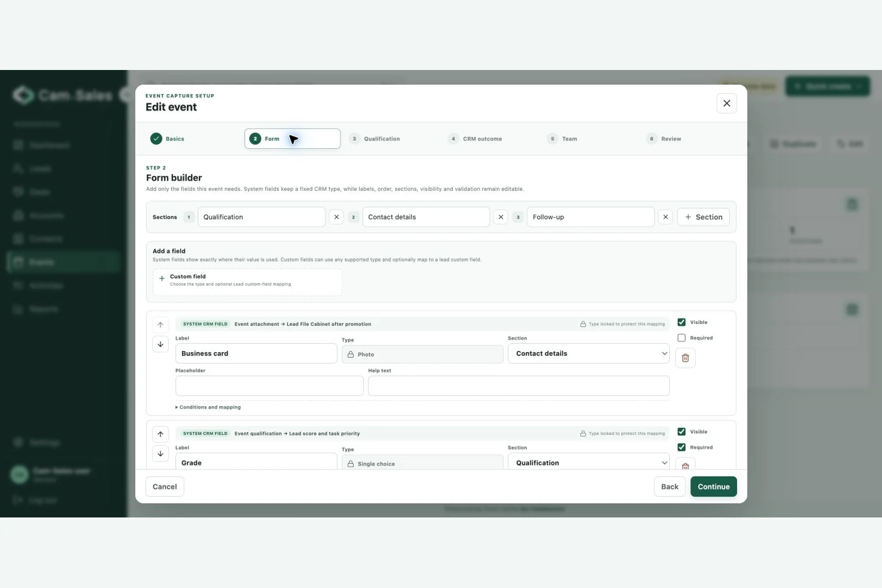Move Business card field down
The width and height of the screenshot is (882, 588).
point(160,344)
